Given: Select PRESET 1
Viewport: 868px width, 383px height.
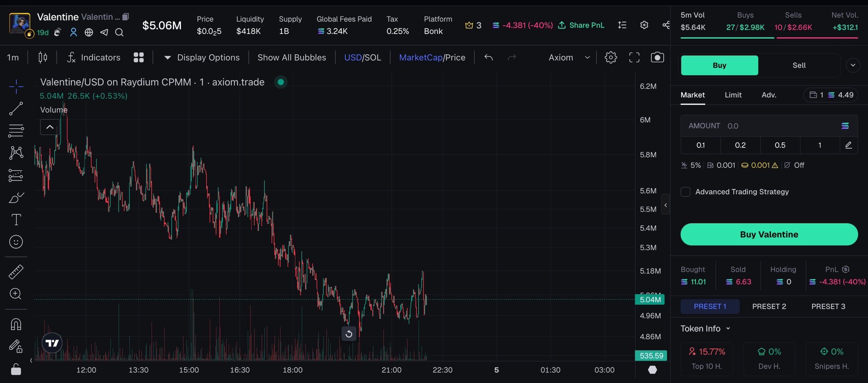Looking at the screenshot, I should (710, 306).
